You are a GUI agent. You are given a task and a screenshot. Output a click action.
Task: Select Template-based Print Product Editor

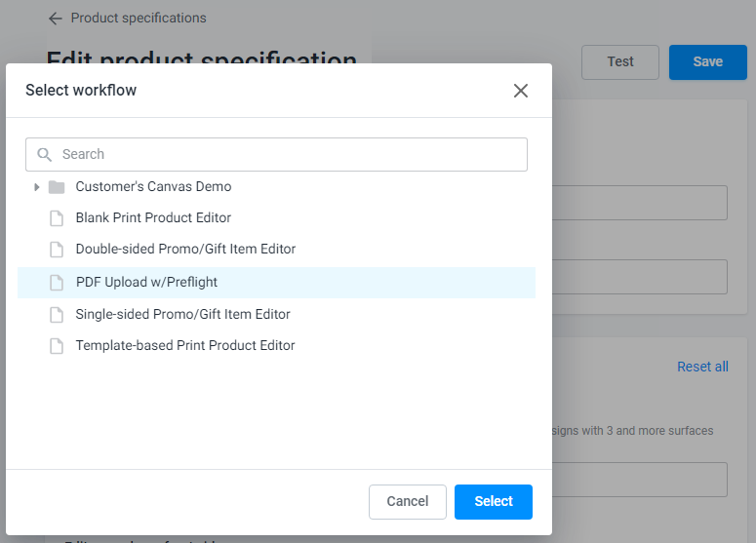pyautogui.click(x=185, y=345)
